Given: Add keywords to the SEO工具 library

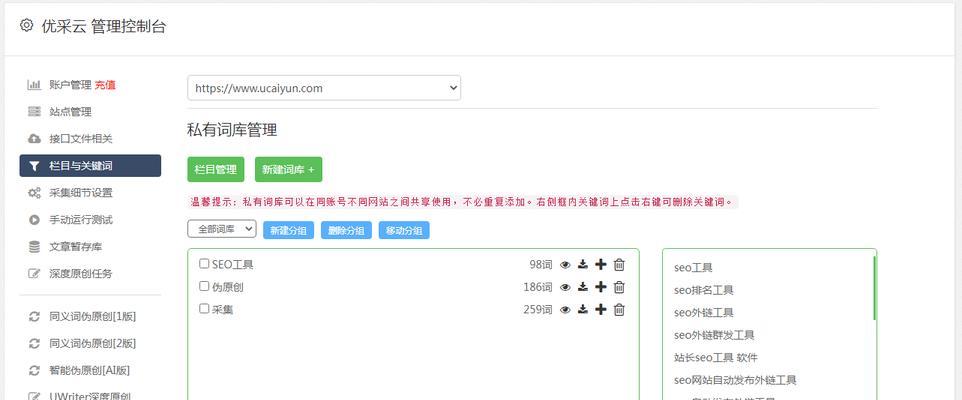Looking at the screenshot, I should click(x=601, y=264).
